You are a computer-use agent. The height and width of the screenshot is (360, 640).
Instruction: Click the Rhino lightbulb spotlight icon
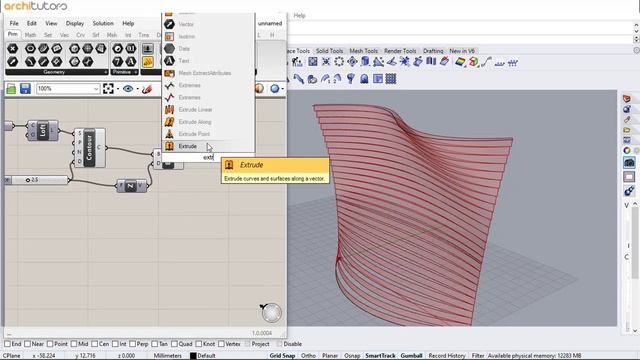[x=351, y=78]
